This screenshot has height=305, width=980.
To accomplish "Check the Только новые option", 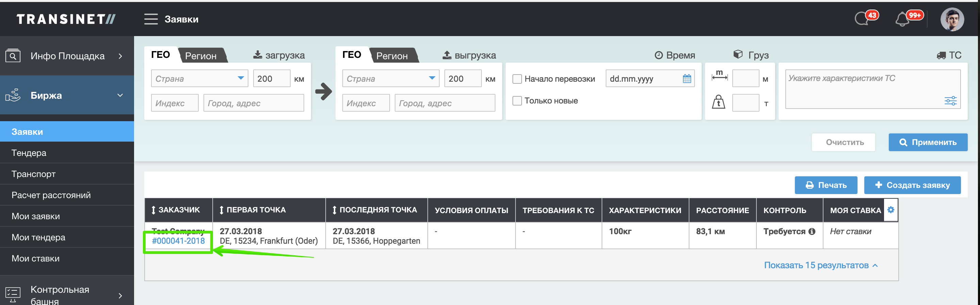I will [517, 101].
